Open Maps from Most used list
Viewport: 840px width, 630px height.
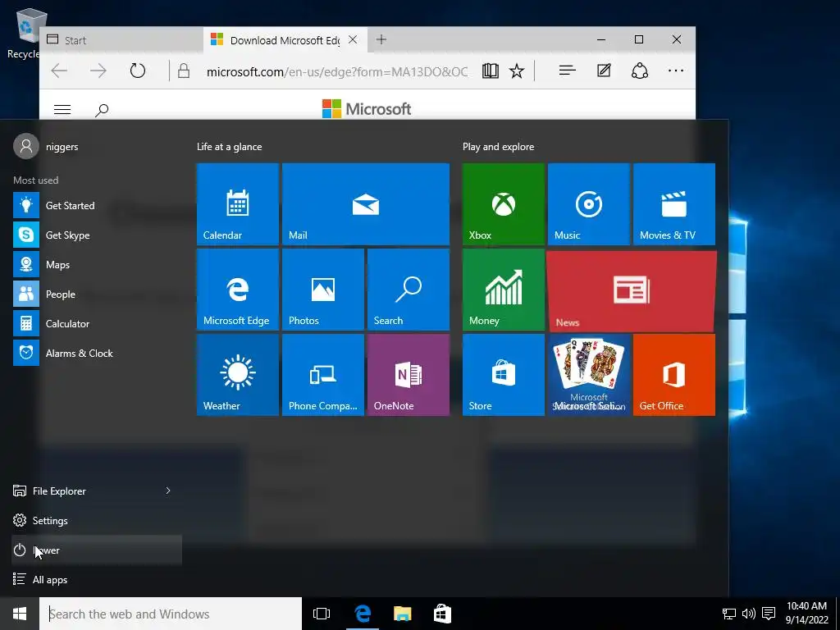97,265
